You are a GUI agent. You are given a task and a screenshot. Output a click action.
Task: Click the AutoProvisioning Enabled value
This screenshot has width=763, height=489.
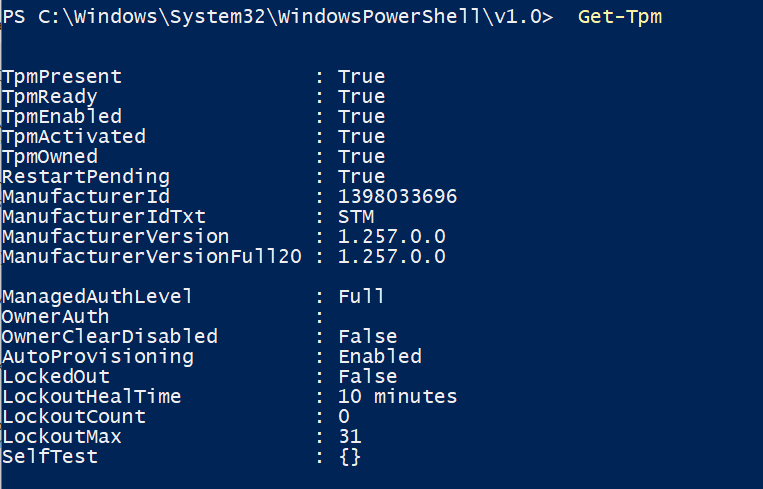(380, 356)
